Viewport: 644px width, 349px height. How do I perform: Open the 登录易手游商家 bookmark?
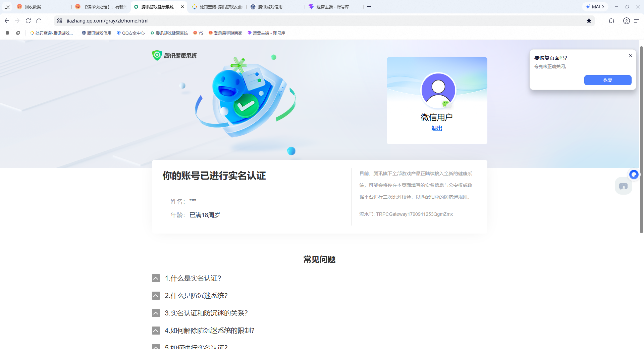pyautogui.click(x=225, y=33)
